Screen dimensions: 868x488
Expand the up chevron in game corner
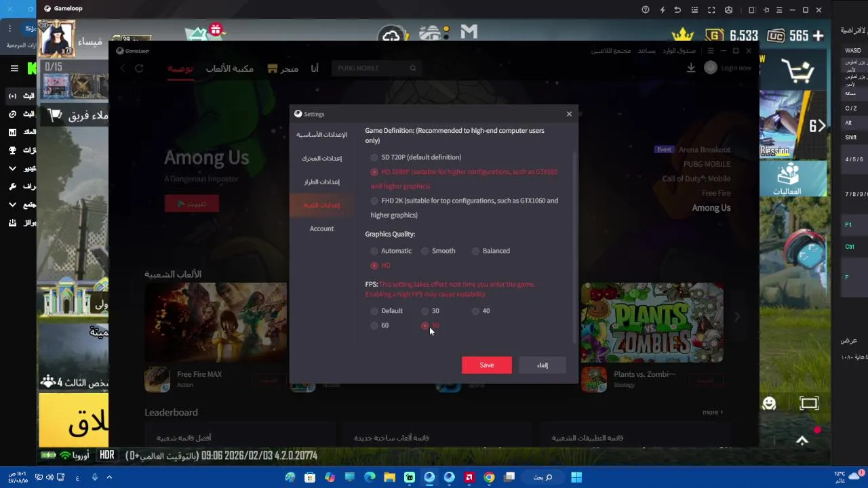(x=802, y=441)
